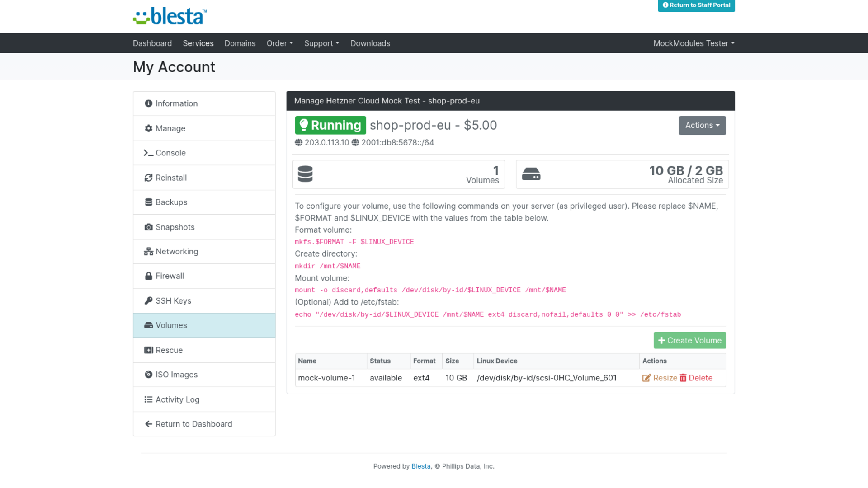
Task: Click the Console prompt icon
Action: 148,153
